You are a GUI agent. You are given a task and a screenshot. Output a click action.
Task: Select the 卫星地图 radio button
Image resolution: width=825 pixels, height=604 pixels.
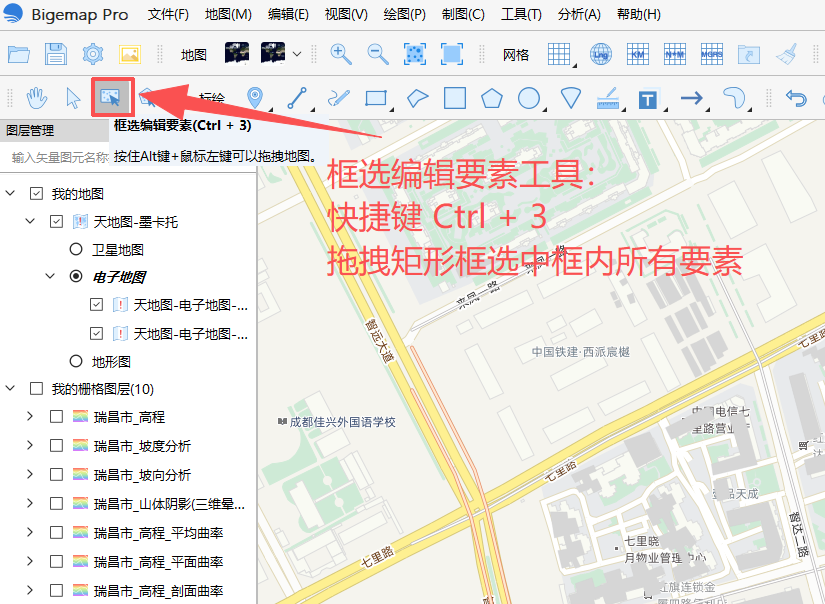click(x=76, y=249)
